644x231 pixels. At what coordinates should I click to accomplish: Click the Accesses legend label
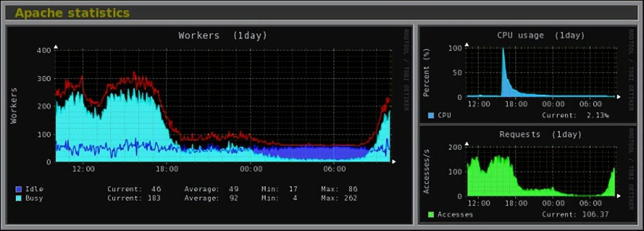pos(455,214)
